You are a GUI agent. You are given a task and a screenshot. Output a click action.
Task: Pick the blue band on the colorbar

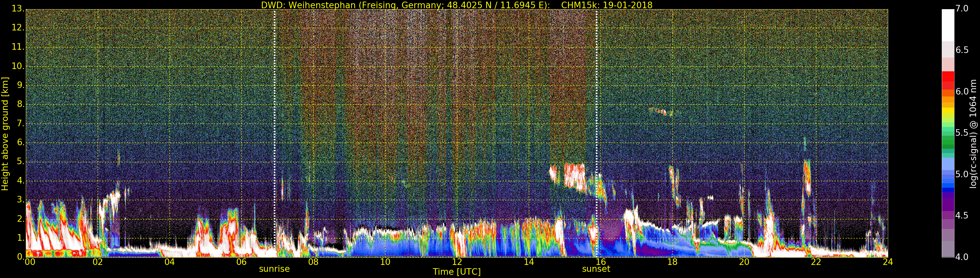(948, 182)
